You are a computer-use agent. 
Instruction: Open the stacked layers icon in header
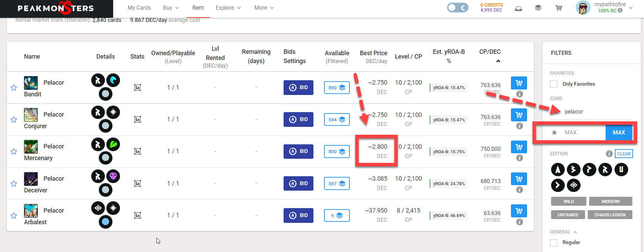click(x=538, y=8)
